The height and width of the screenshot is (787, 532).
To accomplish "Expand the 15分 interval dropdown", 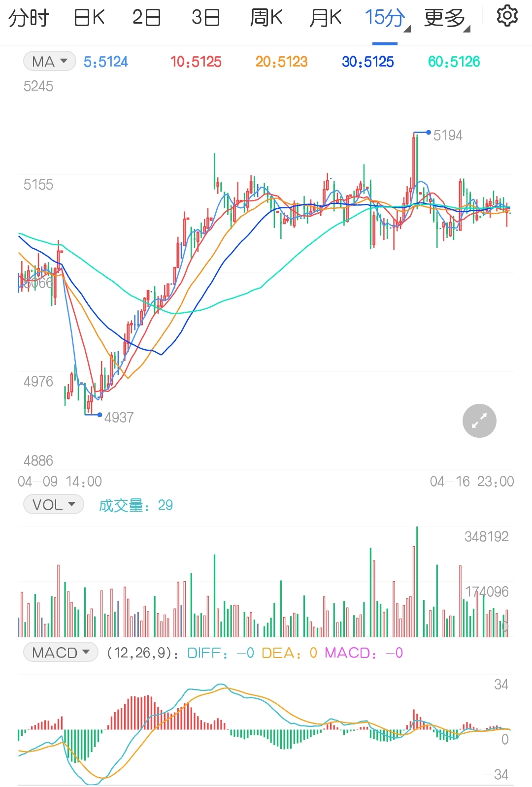I will [x=386, y=18].
